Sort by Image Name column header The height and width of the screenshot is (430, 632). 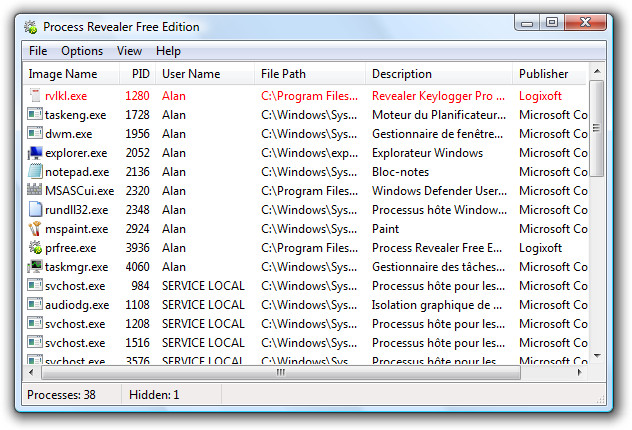pos(71,74)
